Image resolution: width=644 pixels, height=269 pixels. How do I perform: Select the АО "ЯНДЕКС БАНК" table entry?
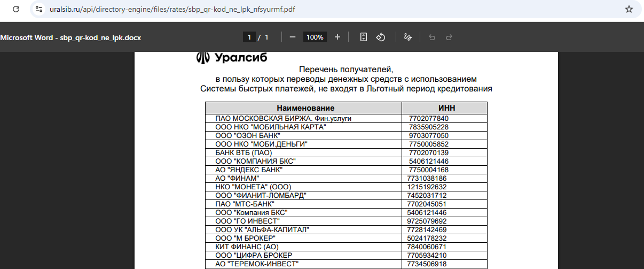coord(249,170)
